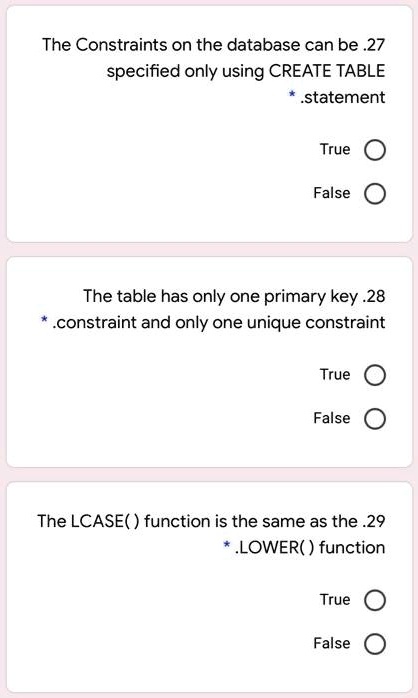Click the required asterisk beside ".constraint and only"

click(x=44, y=320)
